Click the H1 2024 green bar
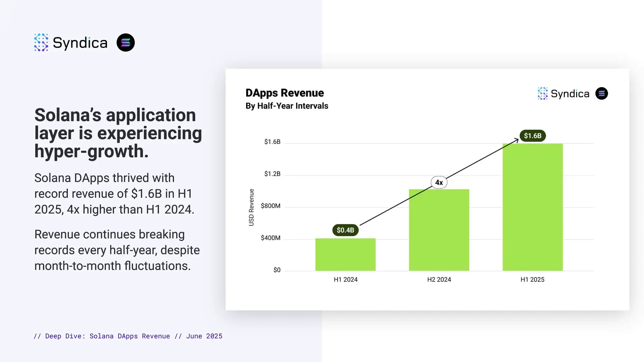This screenshot has width=644, height=362. click(346, 255)
